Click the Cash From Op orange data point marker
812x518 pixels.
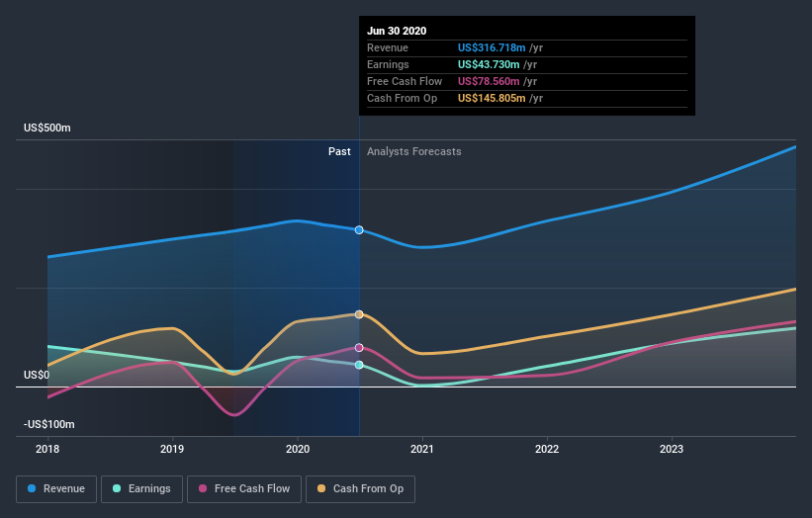tap(359, 314)
